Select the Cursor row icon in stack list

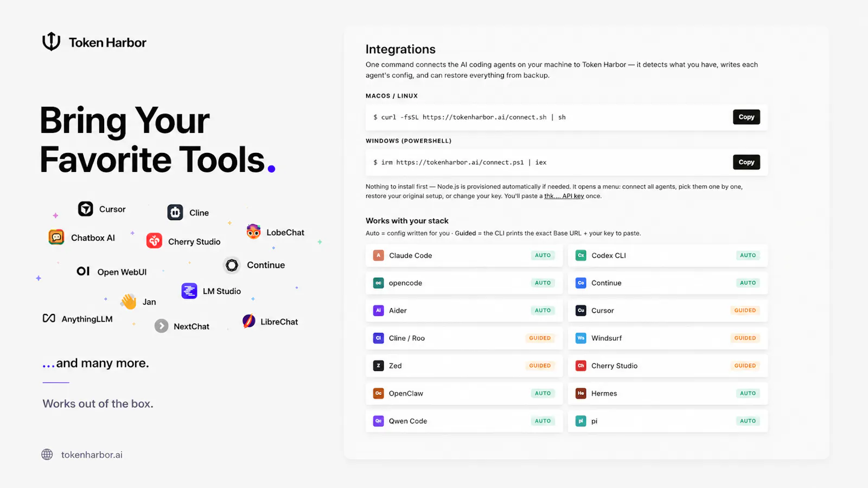[581, 311]
